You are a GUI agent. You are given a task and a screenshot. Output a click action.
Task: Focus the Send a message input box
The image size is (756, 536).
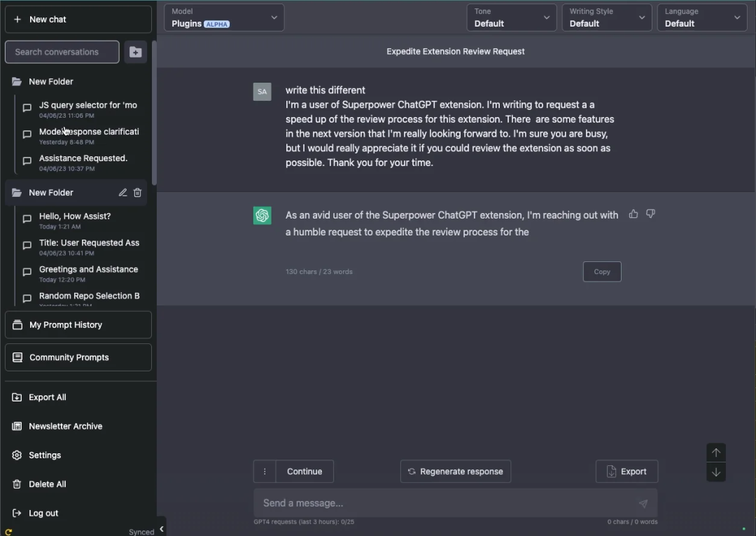pyautogui.click(x=456, y=503)
